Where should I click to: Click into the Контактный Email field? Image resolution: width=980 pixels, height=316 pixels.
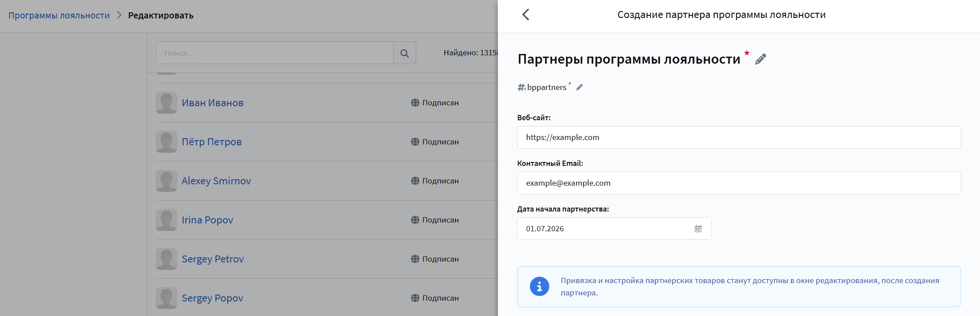click(739, 183)
